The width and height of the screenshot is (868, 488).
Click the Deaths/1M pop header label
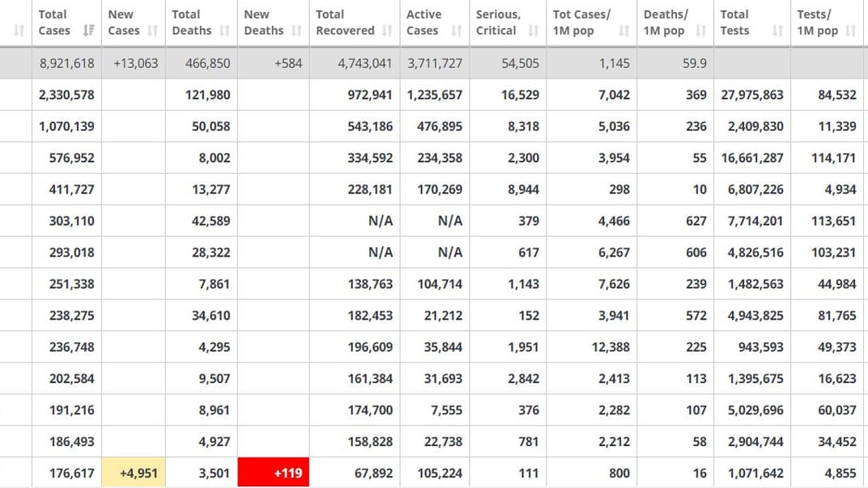(666, 23)
